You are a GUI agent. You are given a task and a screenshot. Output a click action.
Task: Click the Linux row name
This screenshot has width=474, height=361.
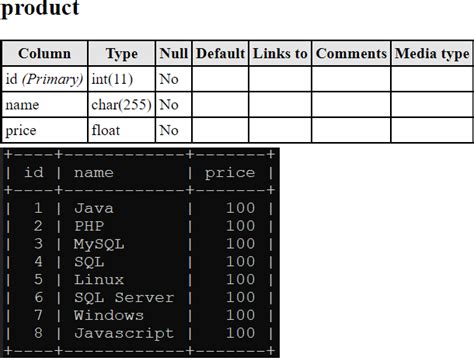pos(99,280)
